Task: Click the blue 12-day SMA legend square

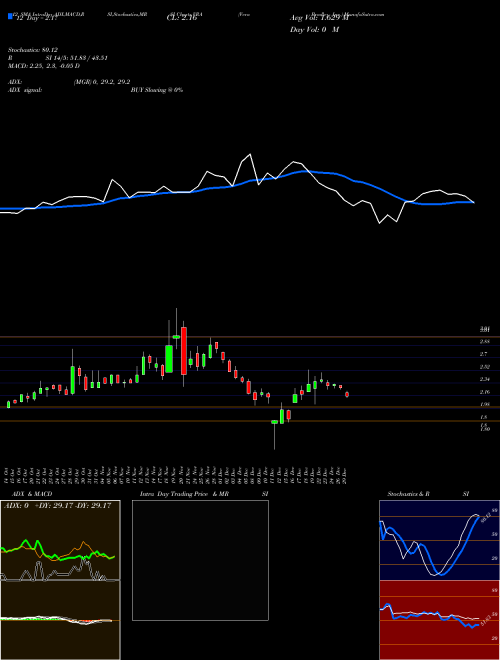Action: (x=11, y=16)
